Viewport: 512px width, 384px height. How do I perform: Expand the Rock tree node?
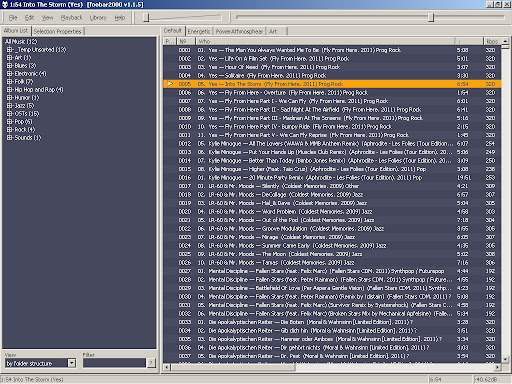tap(9, 130)
